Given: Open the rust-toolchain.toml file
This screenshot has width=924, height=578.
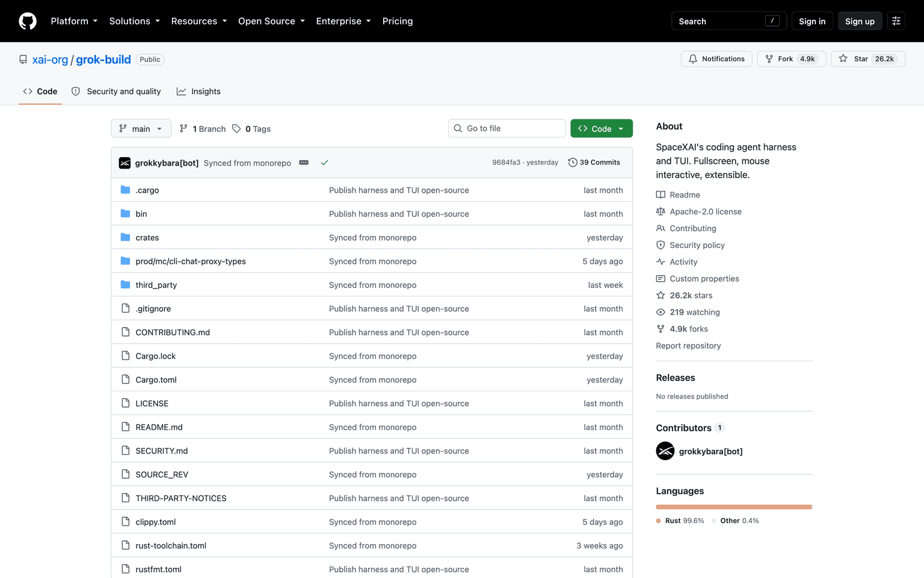Looking at the screenshot, I should (x=171, y=546).
